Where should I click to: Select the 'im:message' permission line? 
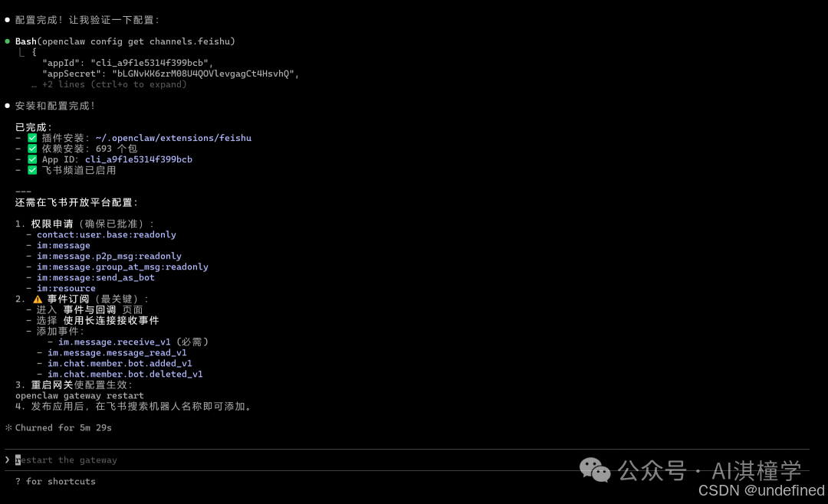pyautogui.click(x=64, y=245)
